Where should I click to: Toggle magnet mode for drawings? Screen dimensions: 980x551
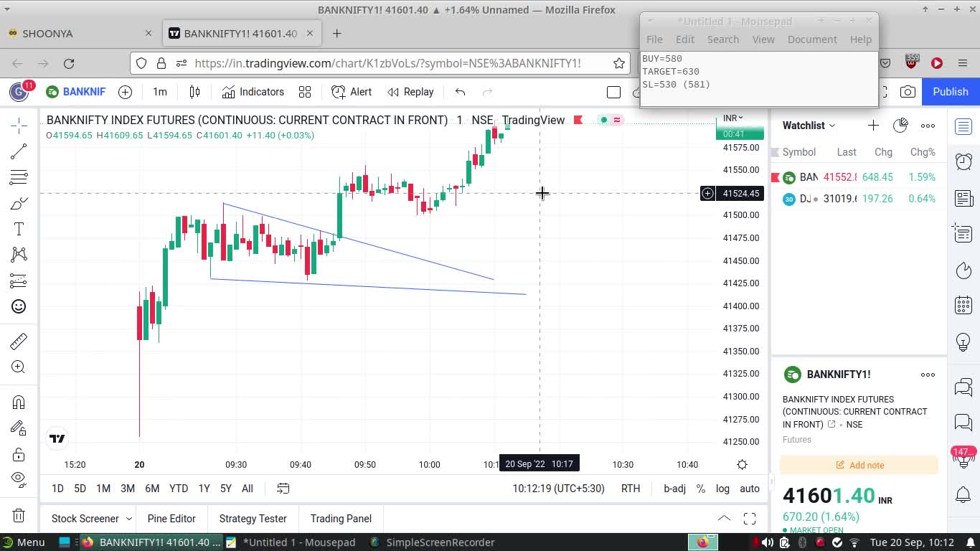click(19, 402)
